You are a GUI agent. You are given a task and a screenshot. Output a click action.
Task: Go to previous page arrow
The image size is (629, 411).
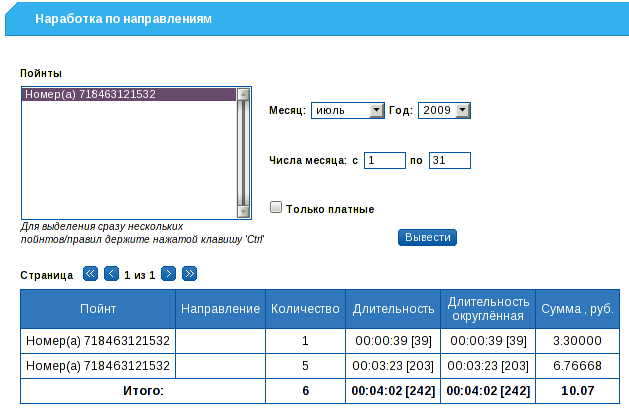(x=112, y=273)
